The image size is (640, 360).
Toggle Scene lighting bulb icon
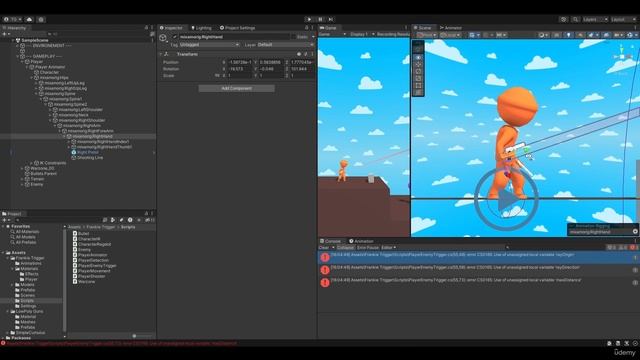(569, 35)
